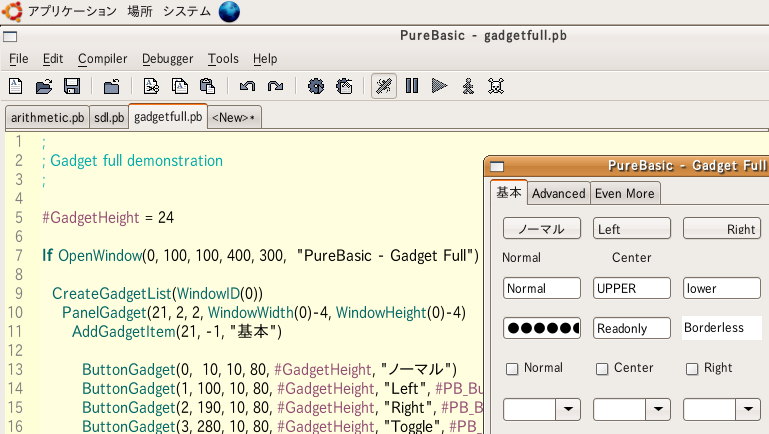
Task: Click the Copy documents icon
Action: pyautogui.click(x=179, y=86)
